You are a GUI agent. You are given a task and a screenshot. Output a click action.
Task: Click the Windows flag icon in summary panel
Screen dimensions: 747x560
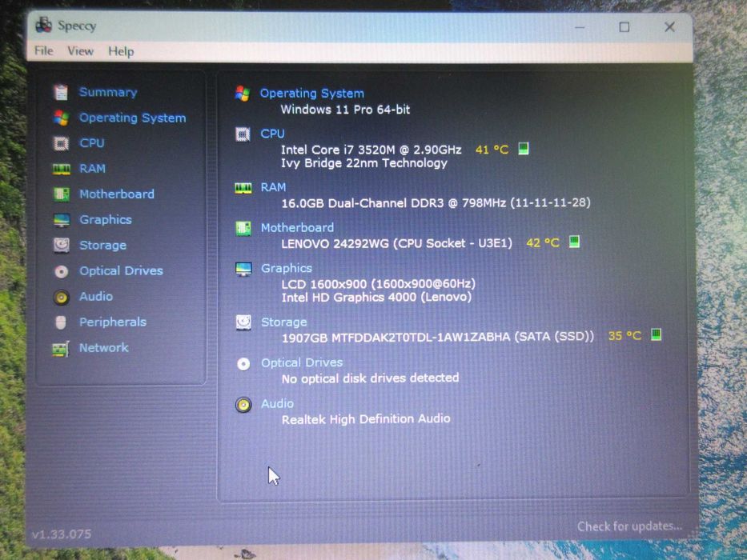tap(243, 94)
